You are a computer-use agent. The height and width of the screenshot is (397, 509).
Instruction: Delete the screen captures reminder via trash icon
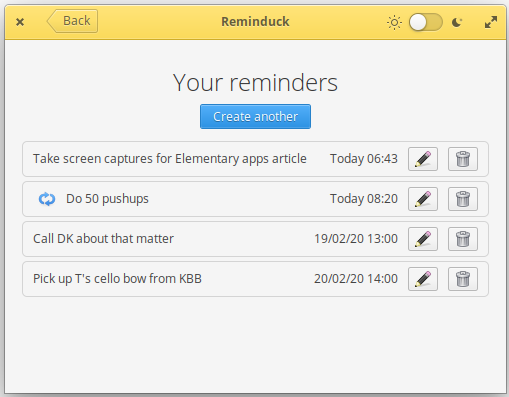click(463, 159)
